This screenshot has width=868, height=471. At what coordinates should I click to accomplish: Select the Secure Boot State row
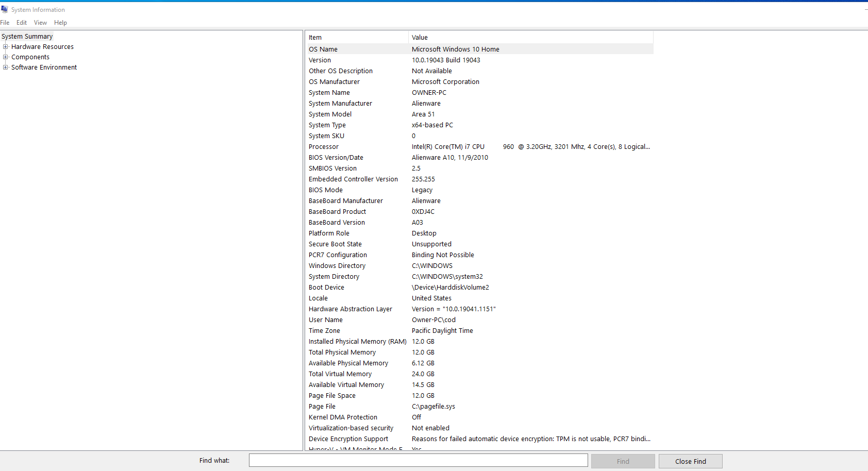(x=480, y=244)
